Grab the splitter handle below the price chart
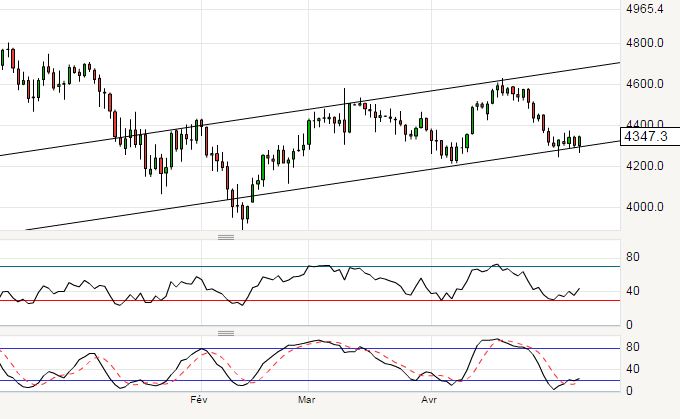 [226, 237]
